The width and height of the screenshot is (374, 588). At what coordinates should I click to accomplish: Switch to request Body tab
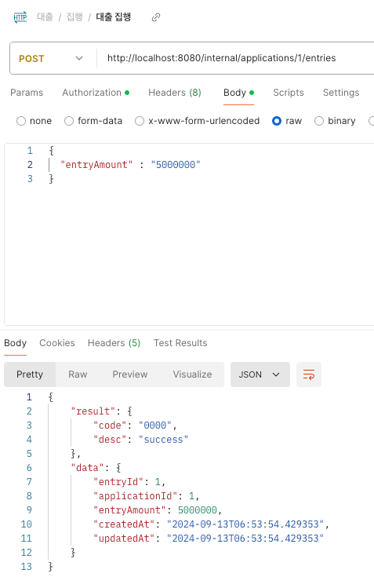[238, 93]
